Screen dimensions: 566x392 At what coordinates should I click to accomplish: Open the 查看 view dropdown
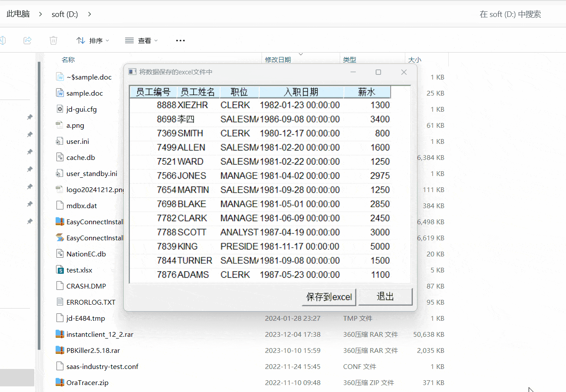pos(141,40)
